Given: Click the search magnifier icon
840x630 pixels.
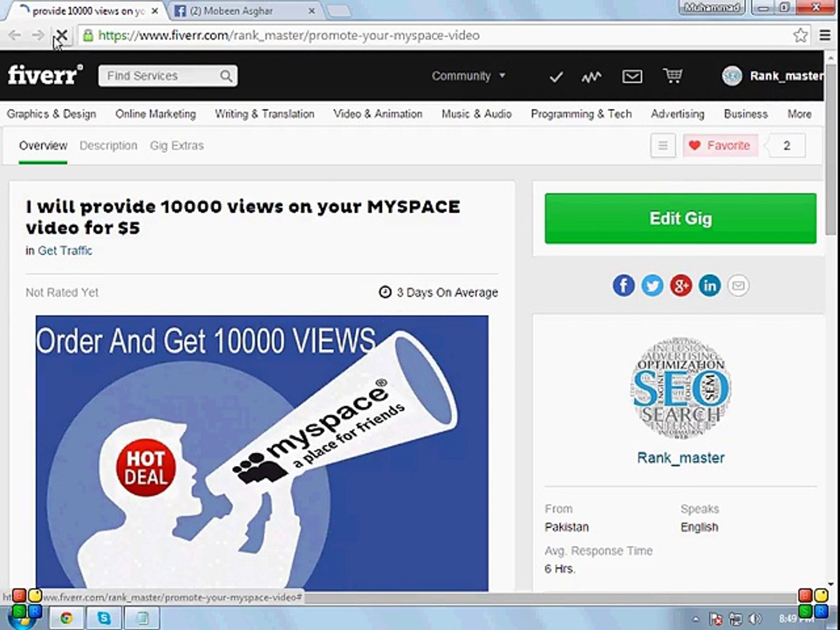Looking at the screenshot, I should 226,76.
